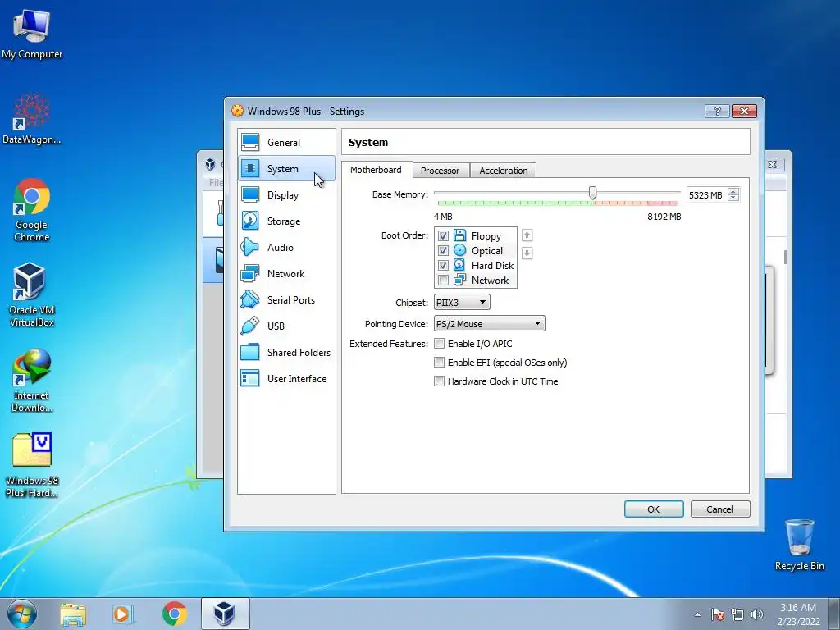Open the Serial Ports settings category

[x=286, y=300]
